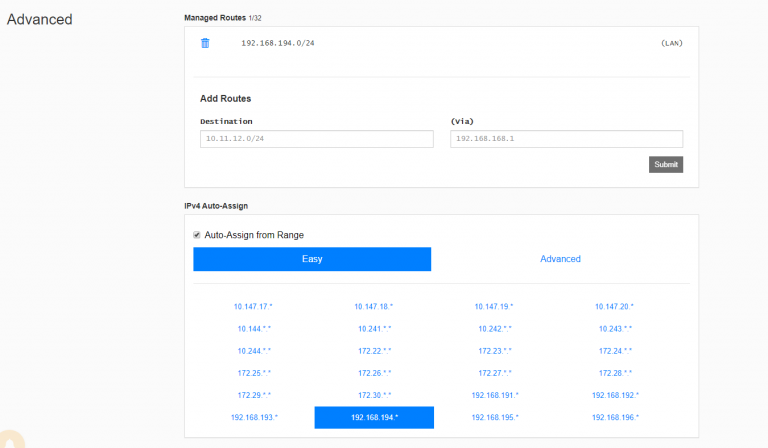The image size is (768, 448).
Task: Choose the 172.24.*.* range
Action: point(614,351)
